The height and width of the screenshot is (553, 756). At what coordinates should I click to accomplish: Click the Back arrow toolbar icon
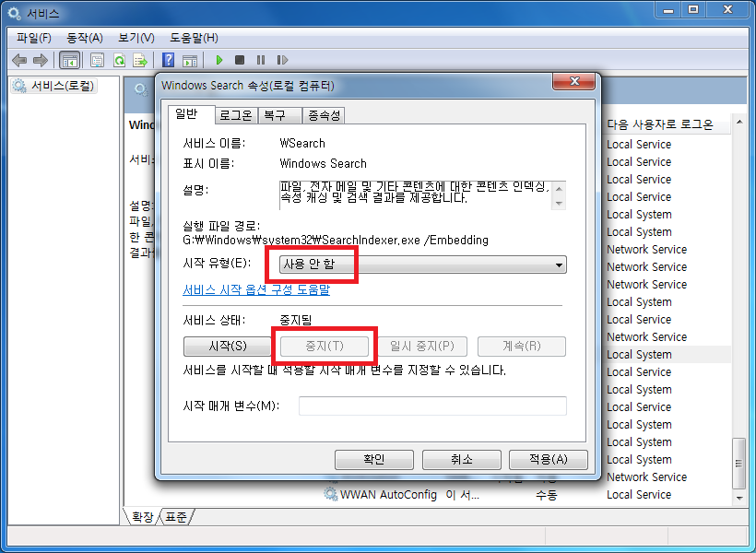(x=19, y=60)
